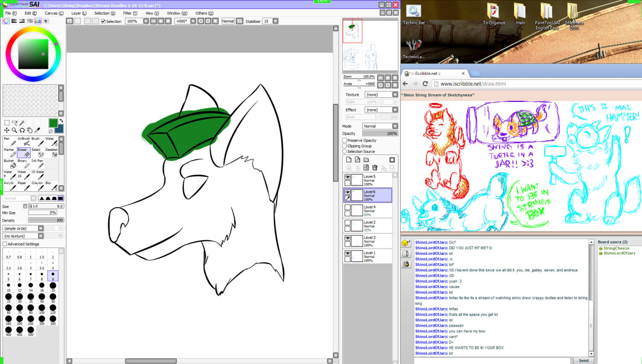Pick the Marker tool
Viewport: 642px width, 364px height.
coord(10,152)
